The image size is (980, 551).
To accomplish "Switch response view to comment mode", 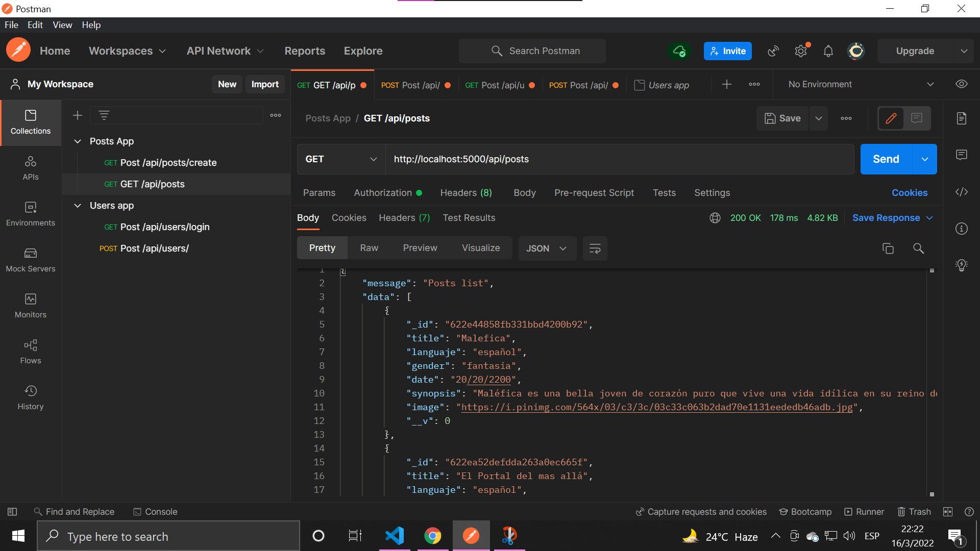I will (x=916, y=118).
